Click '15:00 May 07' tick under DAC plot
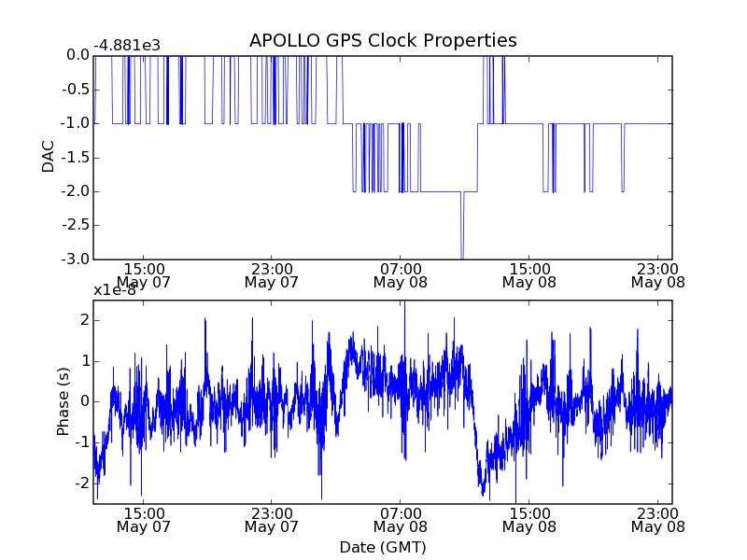The width and height of the screenshot is (747, 560). point(144,275)
